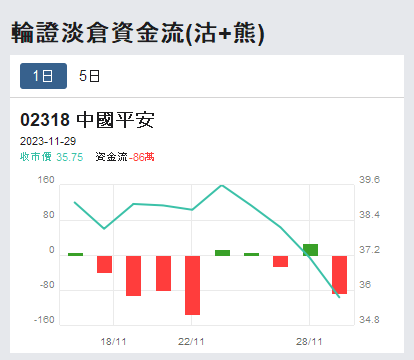414x360 pixels.
Task: Click the first small green bar on the left
Action: [75, 254]
